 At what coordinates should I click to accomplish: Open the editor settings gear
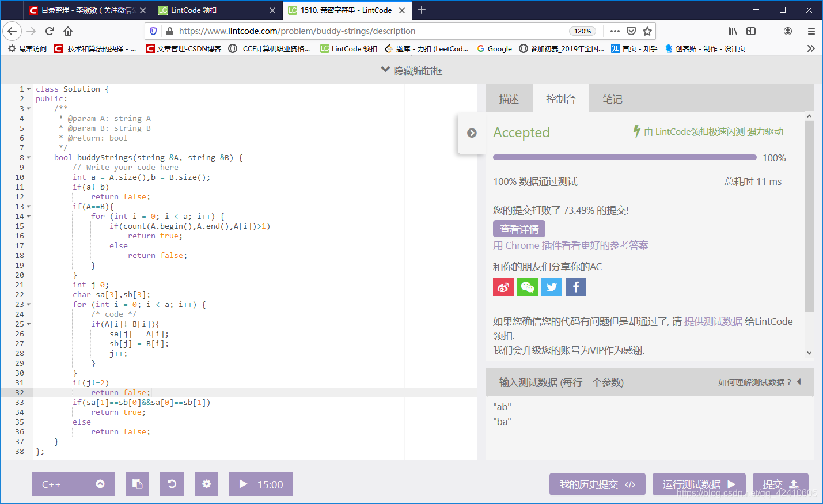pyautogui.click(x=206, y=484)
